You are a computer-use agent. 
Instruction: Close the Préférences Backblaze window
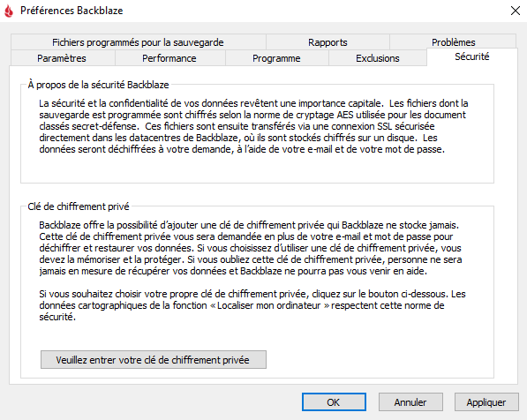[x=515, y=11]
